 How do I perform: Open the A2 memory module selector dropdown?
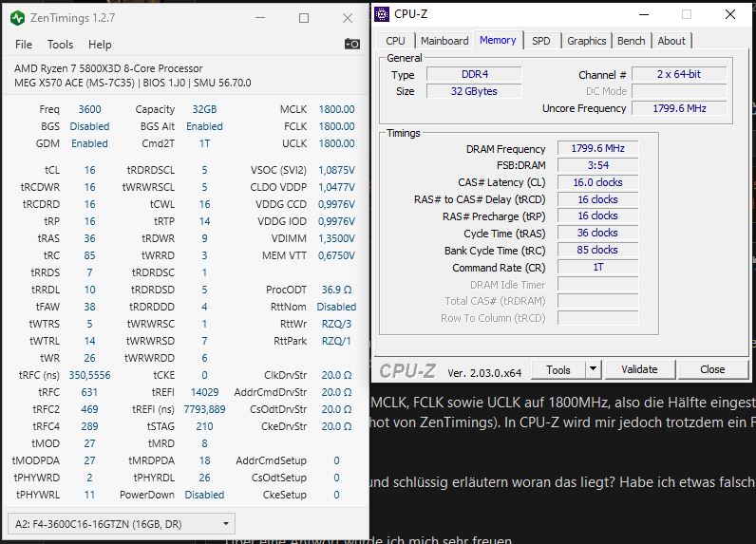pos(122,524)
